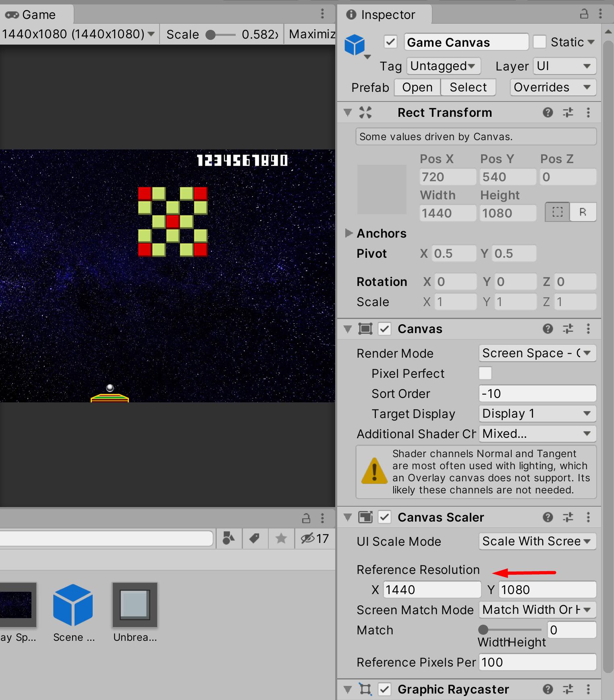Enable the Static checkbox
The image size is (614, 700).
click(x=539, y=42)
